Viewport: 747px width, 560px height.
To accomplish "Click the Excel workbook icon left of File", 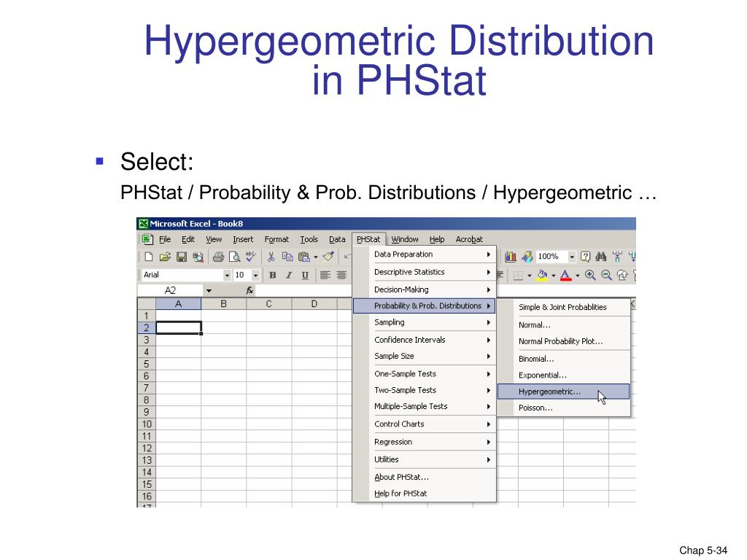I will coord(147,239).
